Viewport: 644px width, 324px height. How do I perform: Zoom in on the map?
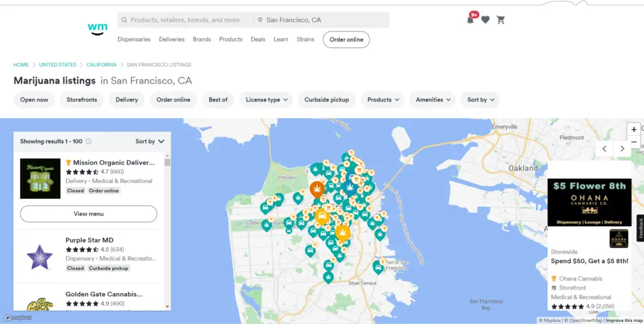coord(634,130)
